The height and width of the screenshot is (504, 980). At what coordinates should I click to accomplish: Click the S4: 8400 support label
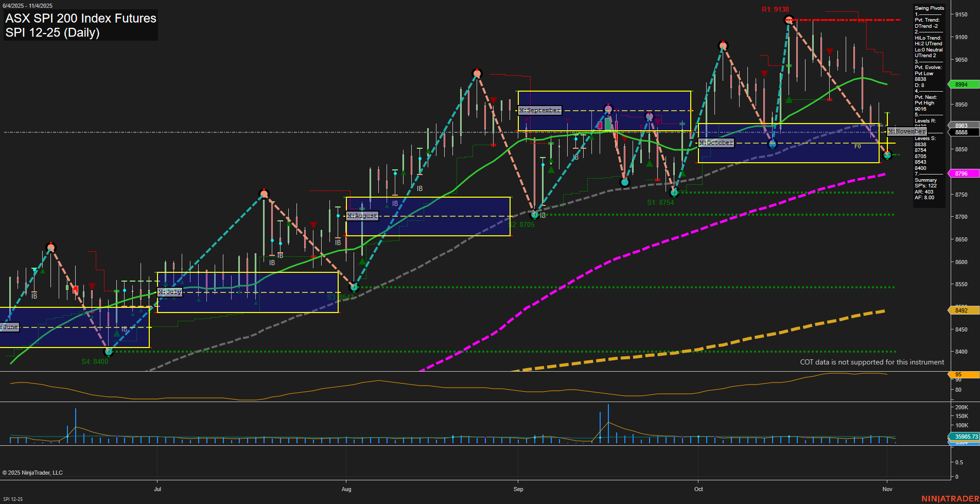(95, 361)
